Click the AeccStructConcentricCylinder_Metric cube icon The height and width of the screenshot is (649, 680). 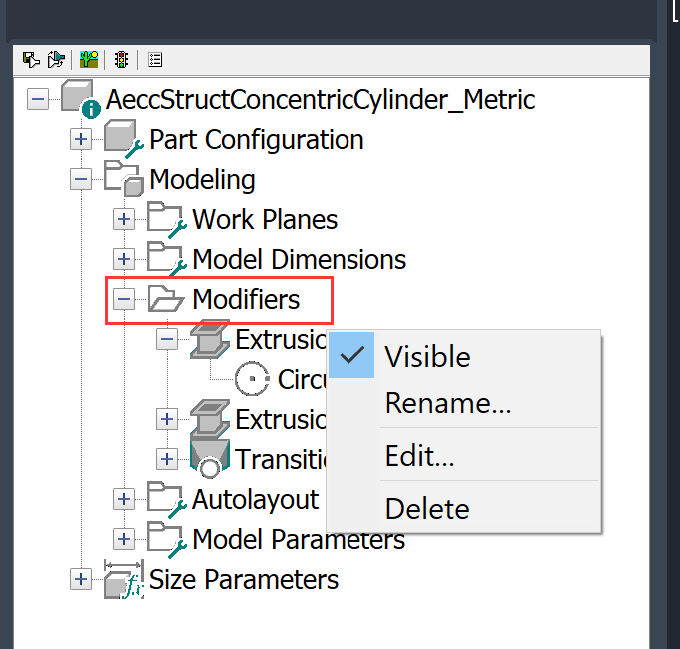pos(80,98)
